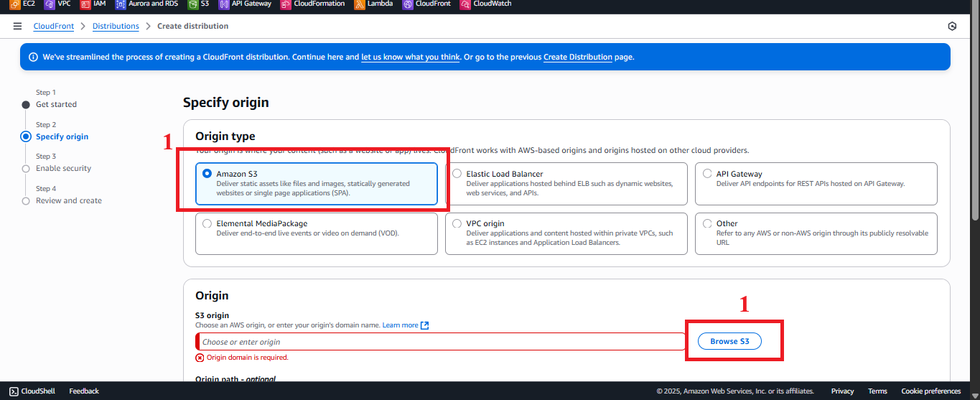Open the Lambda service shortcut icon

pyautogui.click(x=360, y=4)
